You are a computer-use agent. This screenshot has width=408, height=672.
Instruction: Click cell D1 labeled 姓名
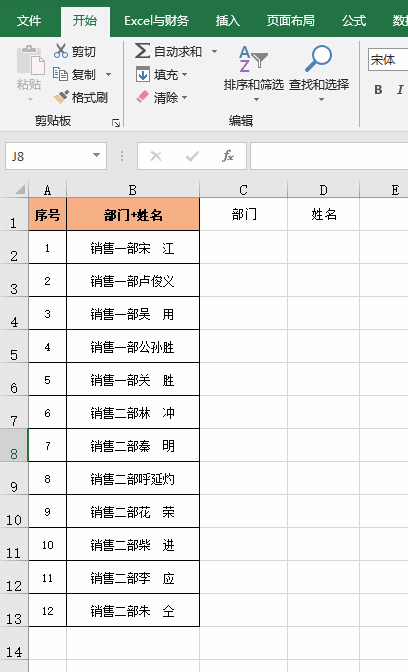(x=324, y=214)
